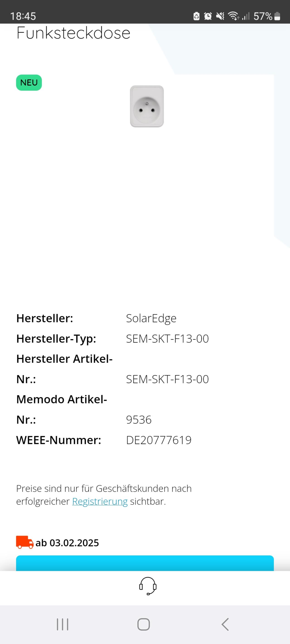This screenshot has height=644, width=290.
Task: Tap the blue button below delivery date
Action: tap(145, 563)
